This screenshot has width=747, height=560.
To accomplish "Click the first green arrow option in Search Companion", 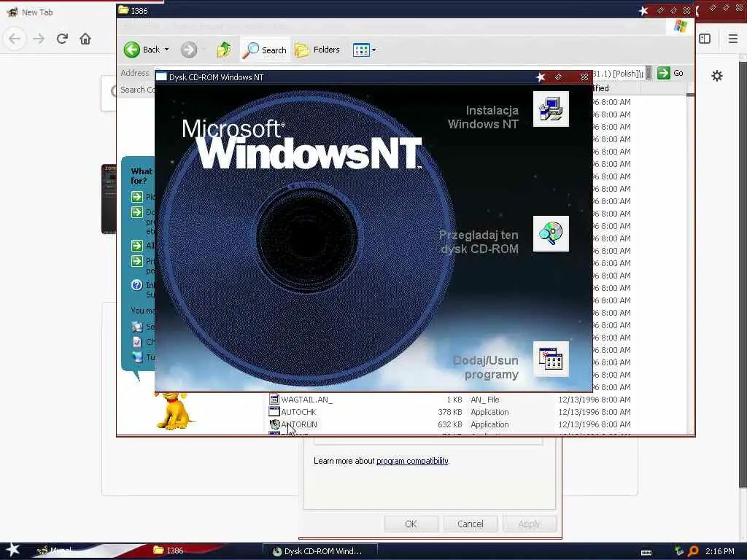I will pos(136,197).
